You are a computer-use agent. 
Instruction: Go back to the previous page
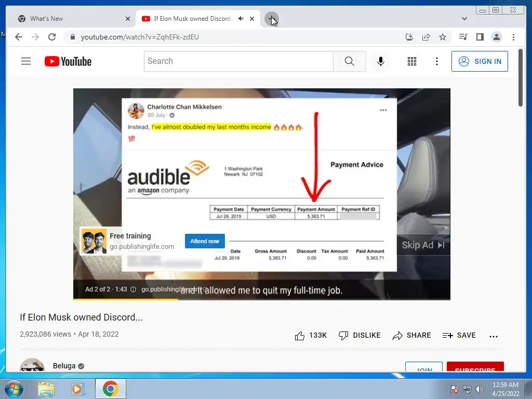point(19,37)
